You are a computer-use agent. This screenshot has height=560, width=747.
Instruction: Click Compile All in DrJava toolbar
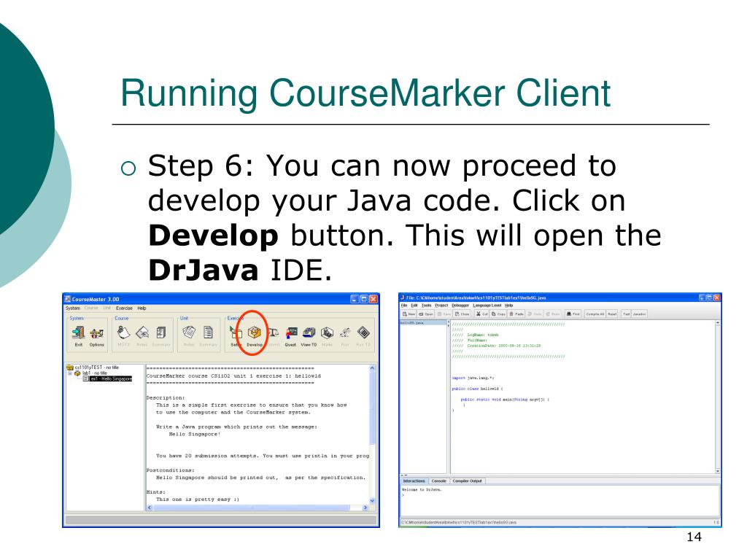[x=595, y=314]
